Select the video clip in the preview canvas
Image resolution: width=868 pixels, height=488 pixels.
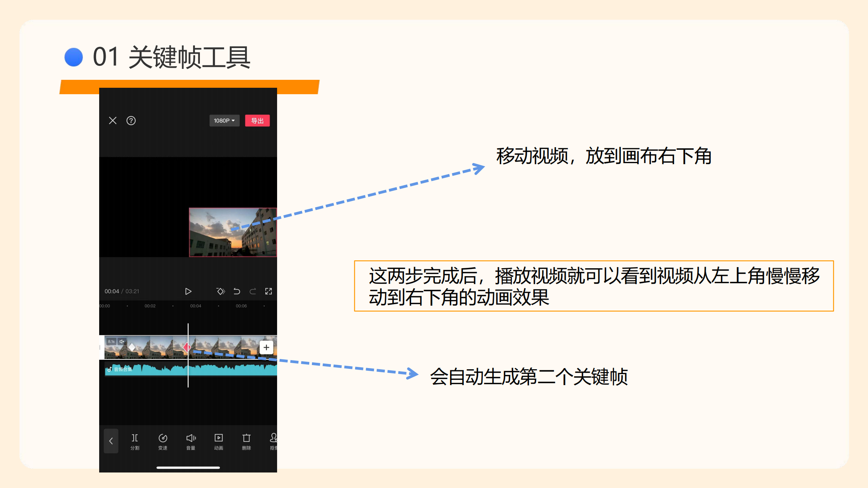[233, 232]
